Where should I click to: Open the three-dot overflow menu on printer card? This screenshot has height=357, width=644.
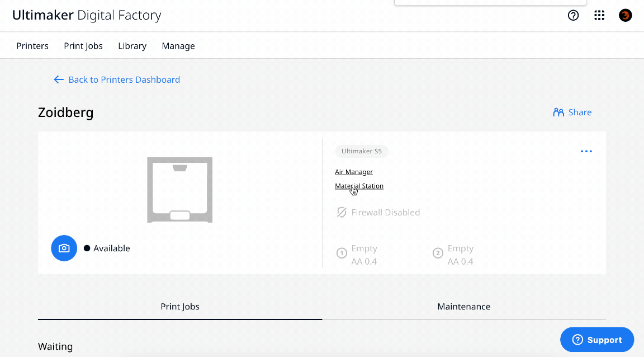pyautogui.click(x=586, y=151)
